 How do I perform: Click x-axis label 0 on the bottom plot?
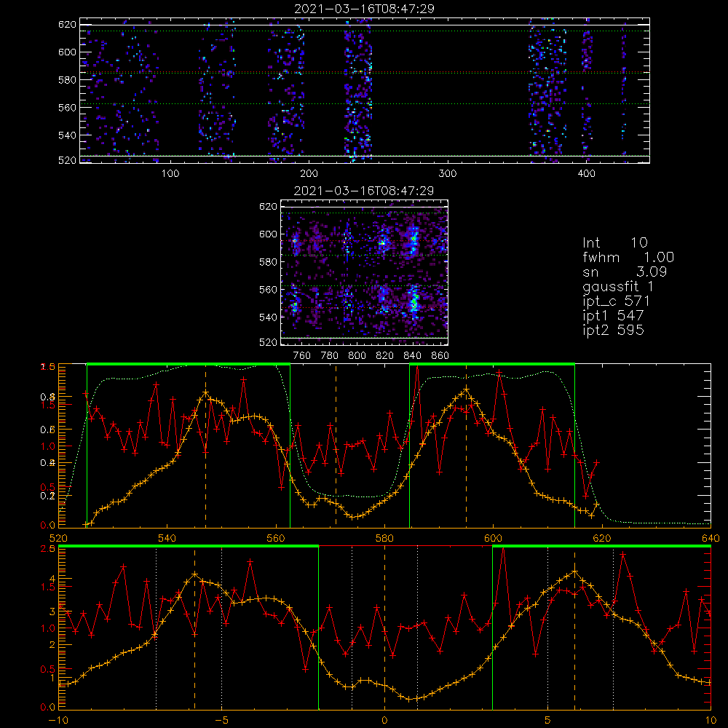[384, 721]
